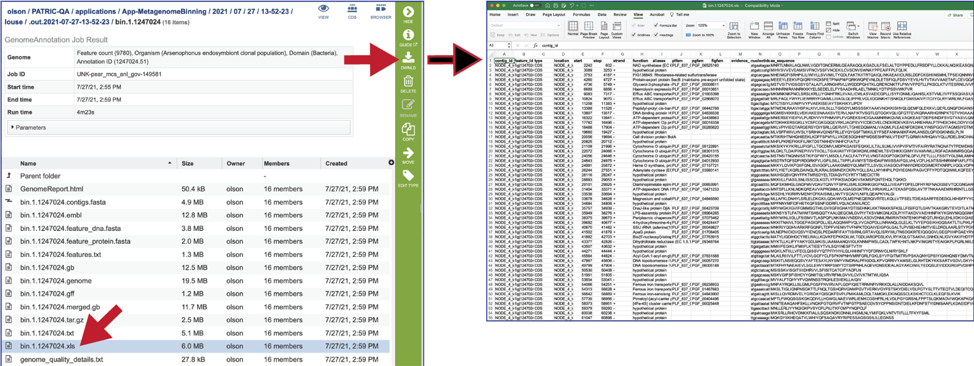
Task: Click the Name column sort arrow
Action: pos(171,163)
